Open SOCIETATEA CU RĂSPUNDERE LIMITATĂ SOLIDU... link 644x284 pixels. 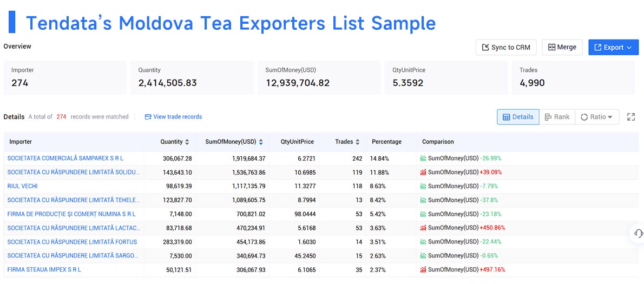74,172
